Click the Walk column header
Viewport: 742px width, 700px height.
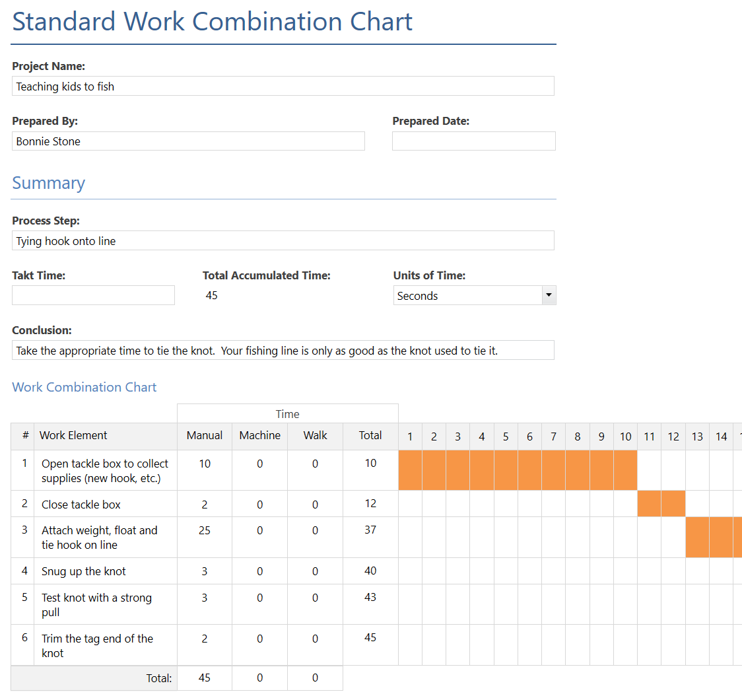(315, 436)
